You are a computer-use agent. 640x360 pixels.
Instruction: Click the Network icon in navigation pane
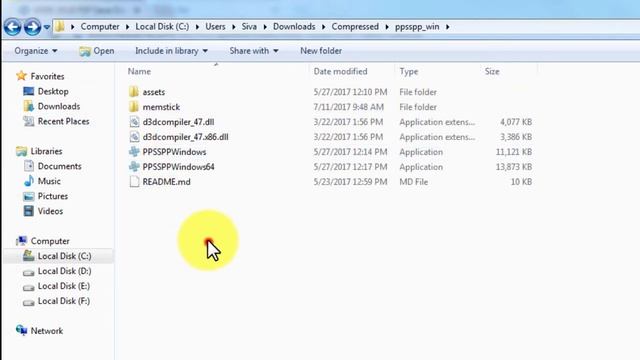click(21, 330)
